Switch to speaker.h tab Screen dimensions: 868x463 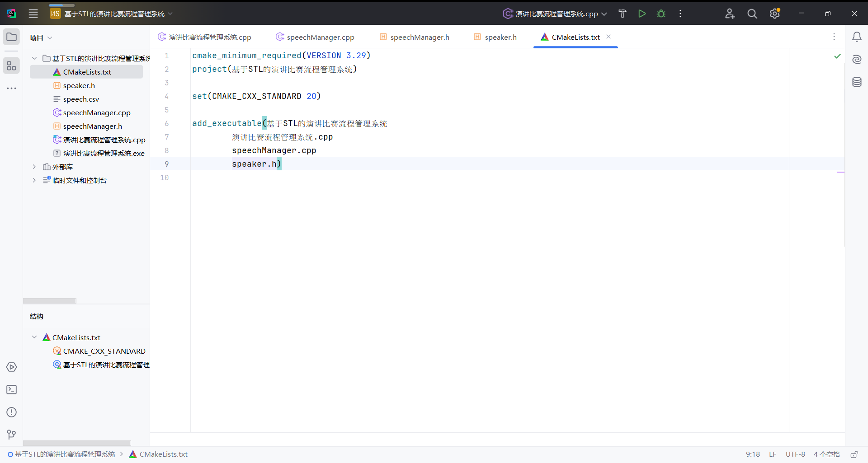pyautogui.click(x=495, y=37)
